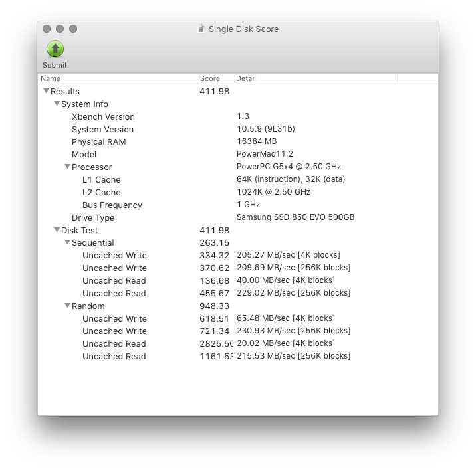Select the Physical RAM row
This screenshot has height=469, width=476.
click(x=238, y=141)
